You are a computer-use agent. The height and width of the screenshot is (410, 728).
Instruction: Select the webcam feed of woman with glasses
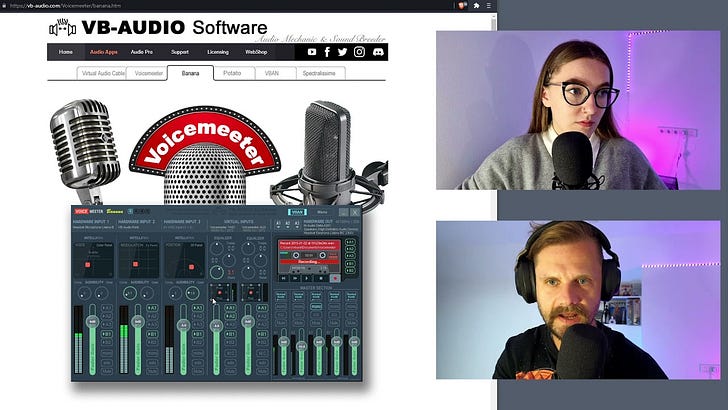(x=578, y=110)
